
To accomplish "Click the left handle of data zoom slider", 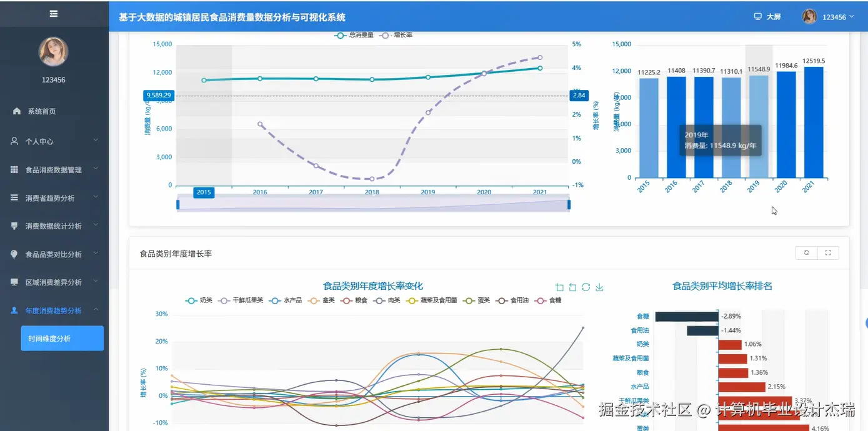I will click(178, 204).
